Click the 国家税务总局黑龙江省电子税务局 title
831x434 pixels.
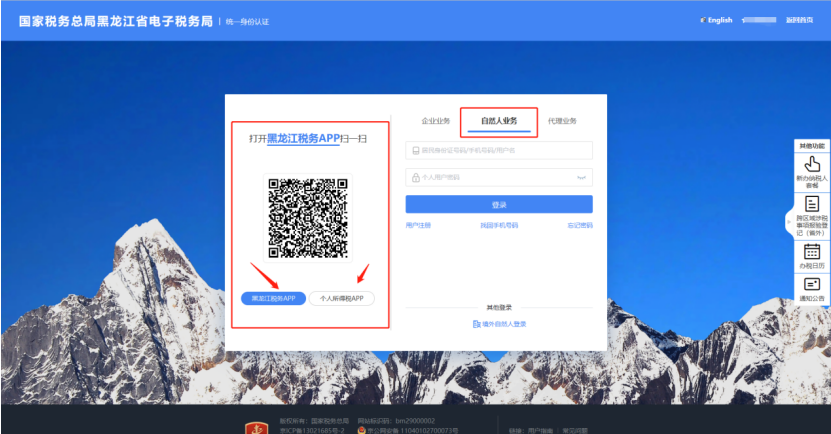tap(116, 21)
